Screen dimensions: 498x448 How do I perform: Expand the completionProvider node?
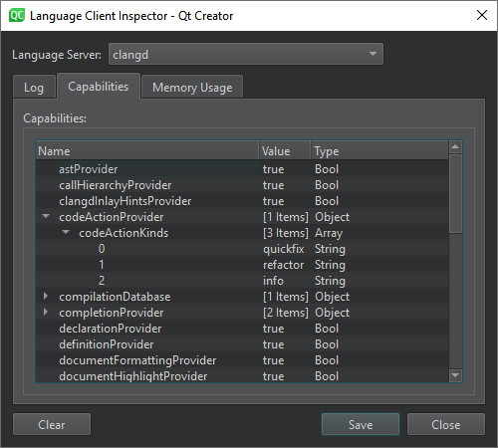pyautogui.click(x=46, y=313)
